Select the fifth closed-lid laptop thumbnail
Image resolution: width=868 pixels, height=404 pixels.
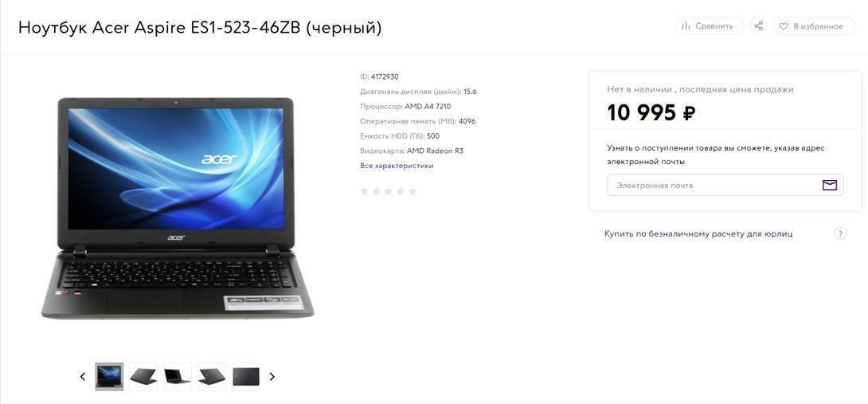(x=246, y=377)
